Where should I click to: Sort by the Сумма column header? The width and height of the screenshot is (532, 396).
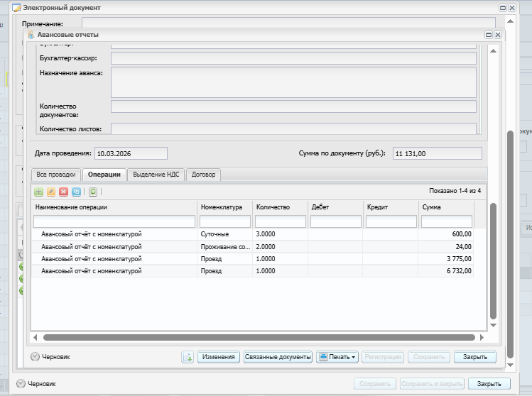[x=445, y=207]
